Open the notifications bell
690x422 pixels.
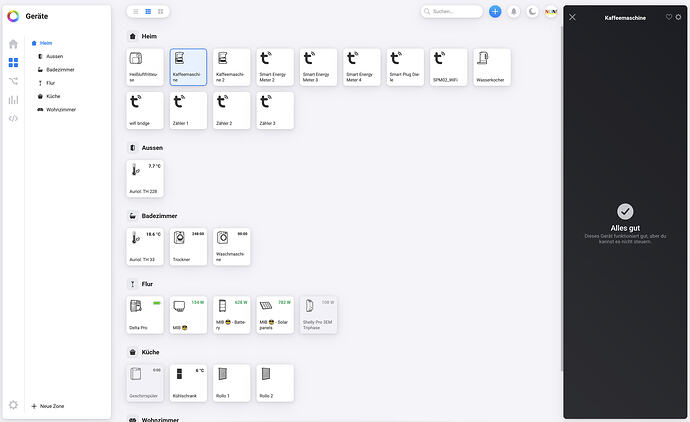coord(514,11)
